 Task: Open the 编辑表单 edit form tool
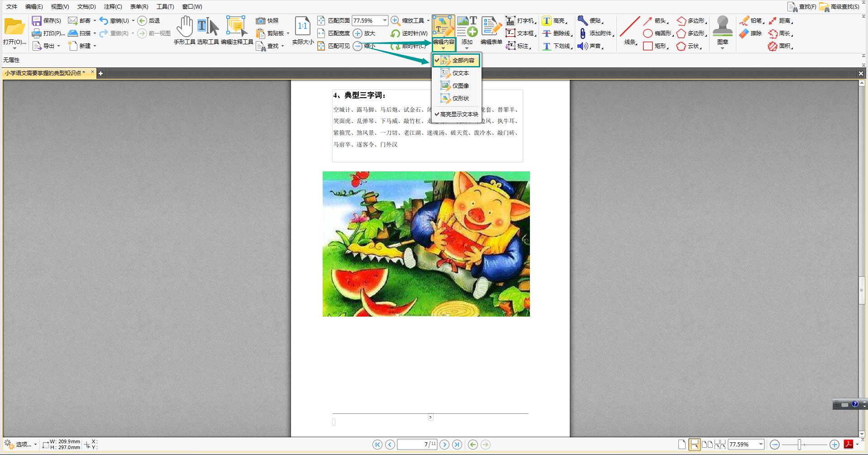click(x=491, y=30)
